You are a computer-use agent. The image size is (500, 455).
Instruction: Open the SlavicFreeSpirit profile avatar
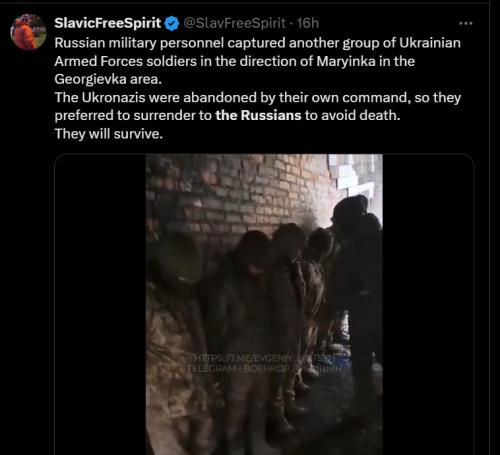[28, 32]
